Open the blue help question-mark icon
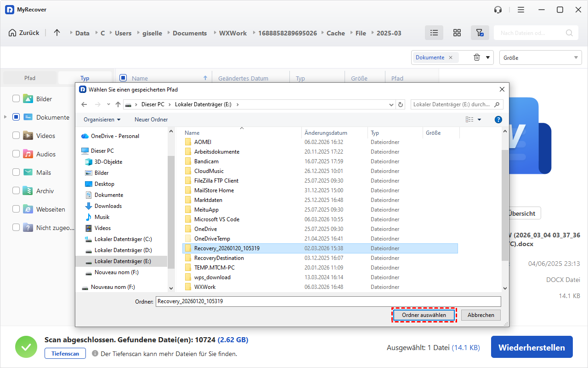This screenshot has height=368, width=588. coord(498,120)
